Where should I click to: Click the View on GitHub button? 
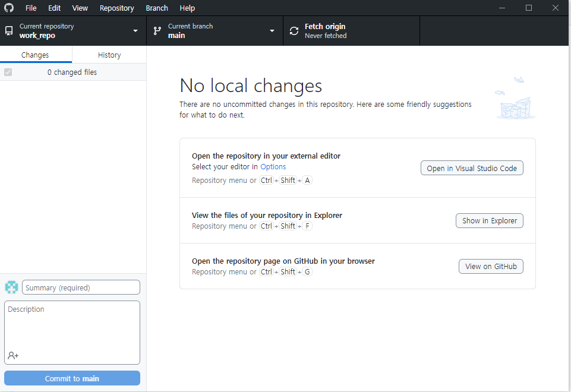tap(491, 267)
